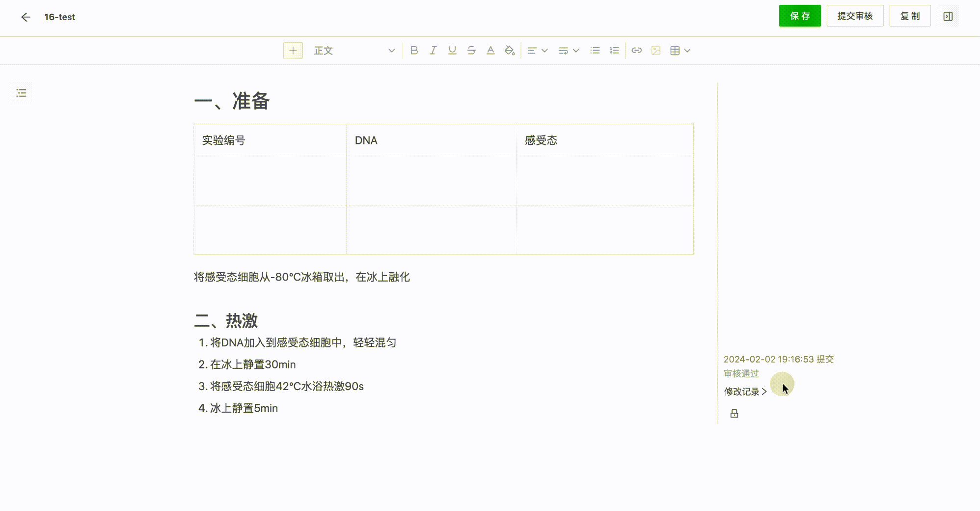Viewport: 980px width, 511px height.
Task: Collapse the right sidebar panel
Action: [948, 17]
